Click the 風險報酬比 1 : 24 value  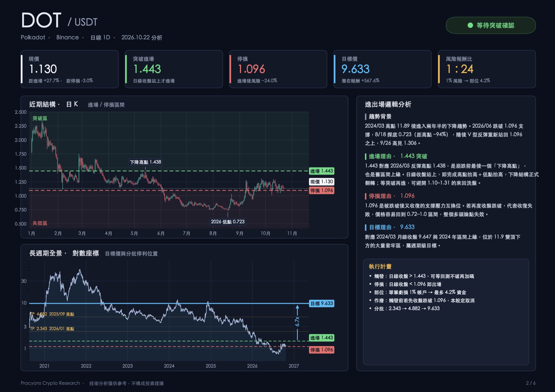pyautogui.click(x=460, y=69)
